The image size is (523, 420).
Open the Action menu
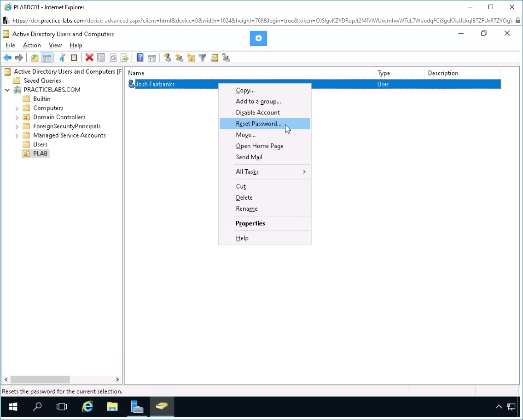(x=32, y=46)
